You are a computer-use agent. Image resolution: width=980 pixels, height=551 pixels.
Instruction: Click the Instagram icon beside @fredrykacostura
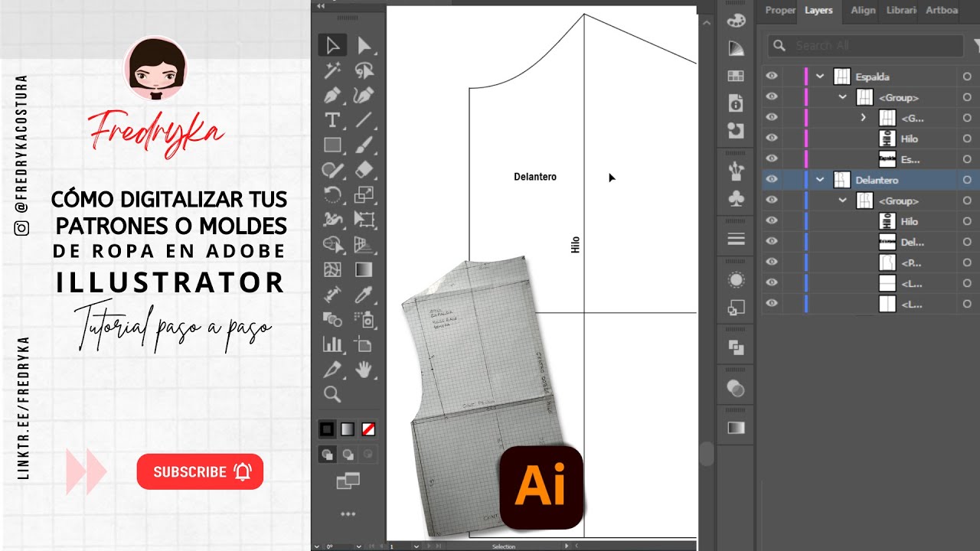click(22, 228)
